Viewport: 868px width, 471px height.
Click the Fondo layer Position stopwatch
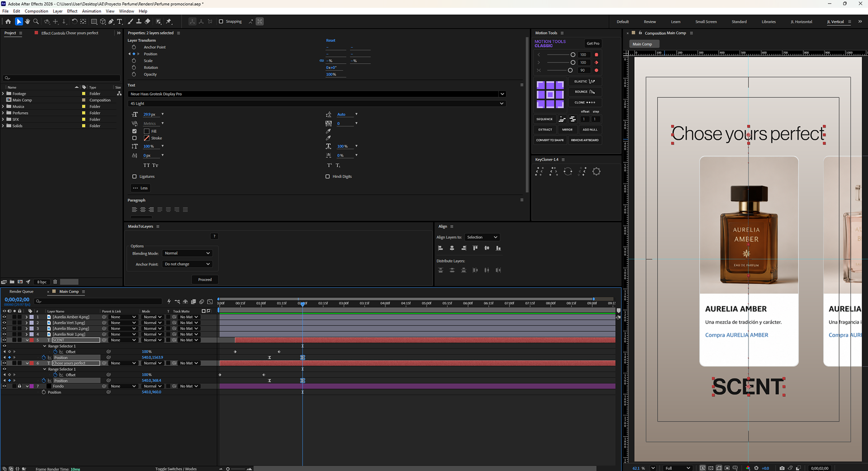coord(44,392)
